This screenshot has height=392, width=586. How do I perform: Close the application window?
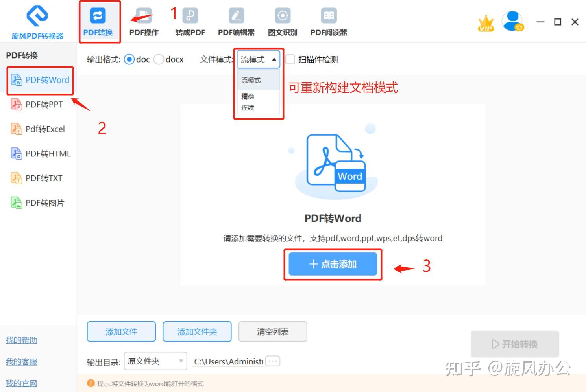pyautogui.click(x=575, y=22)
